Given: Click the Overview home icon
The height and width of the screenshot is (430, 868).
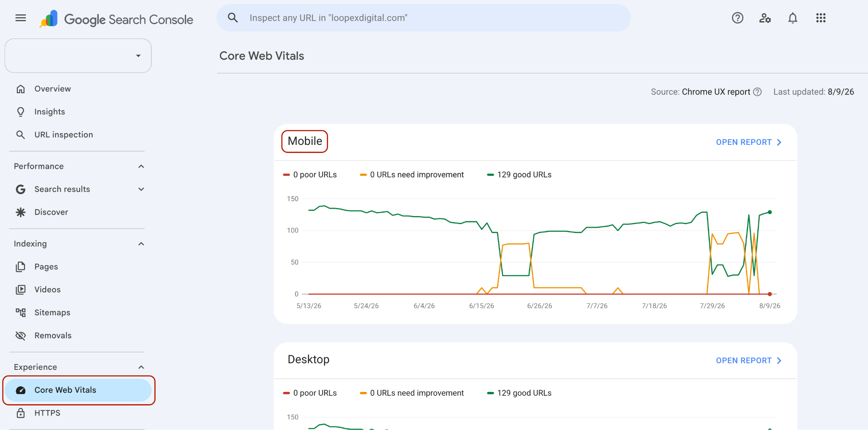Looking at the screenshot, I should pyautogui.click(x=20, y=89).
